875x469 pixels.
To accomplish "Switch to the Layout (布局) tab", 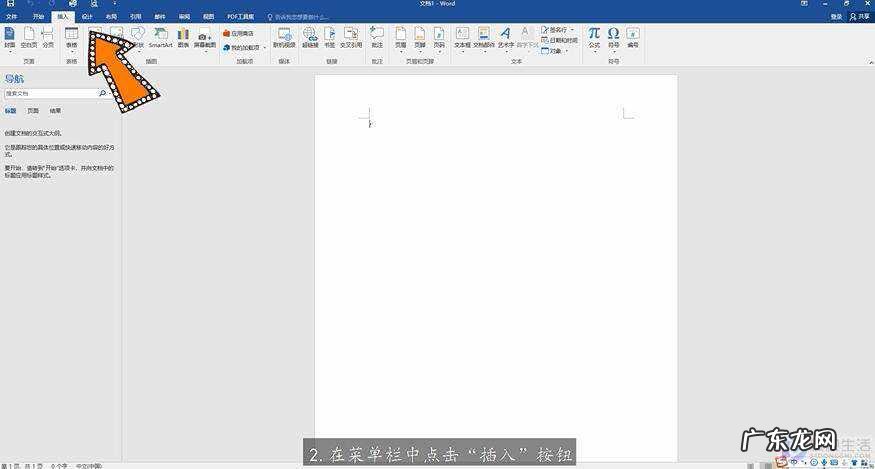I will click(111, 17).
